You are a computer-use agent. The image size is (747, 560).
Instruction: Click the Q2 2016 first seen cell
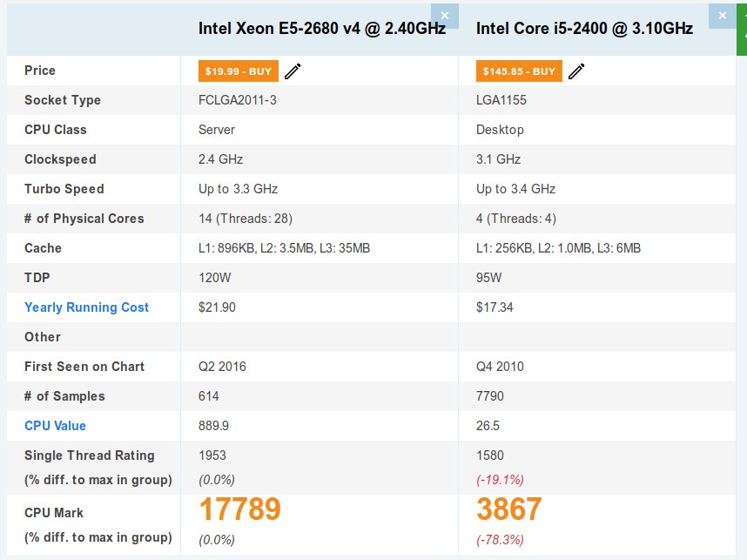tap(222, 367)
